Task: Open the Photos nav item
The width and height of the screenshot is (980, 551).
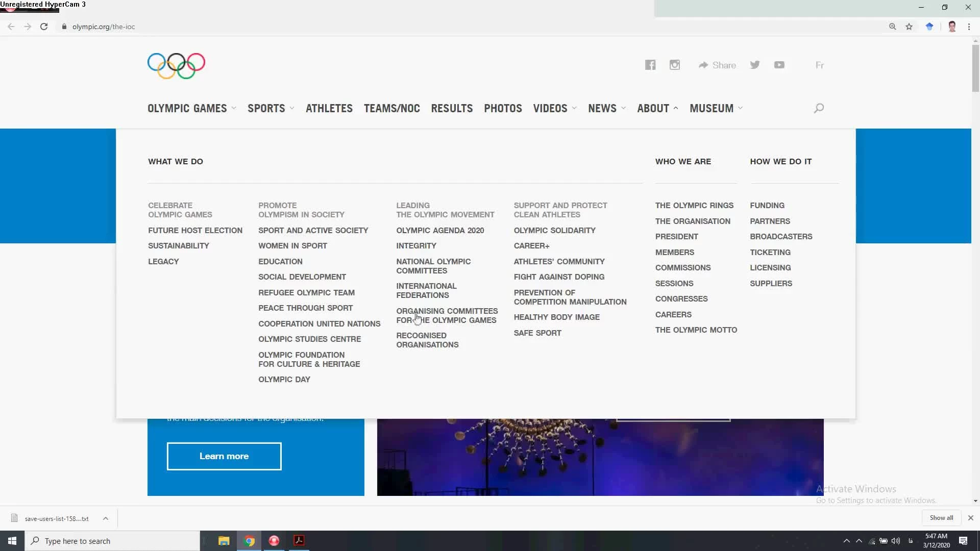Action: point(503,108)
